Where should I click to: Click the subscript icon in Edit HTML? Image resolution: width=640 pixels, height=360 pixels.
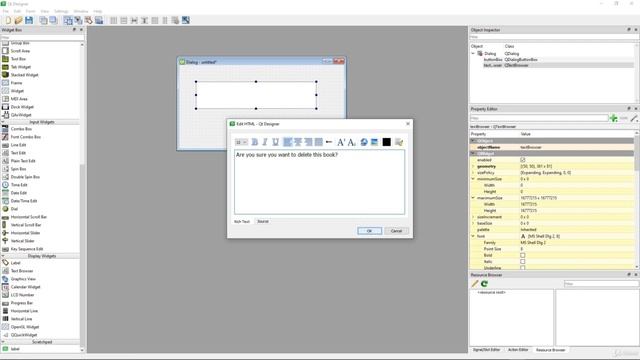[351, 142]
